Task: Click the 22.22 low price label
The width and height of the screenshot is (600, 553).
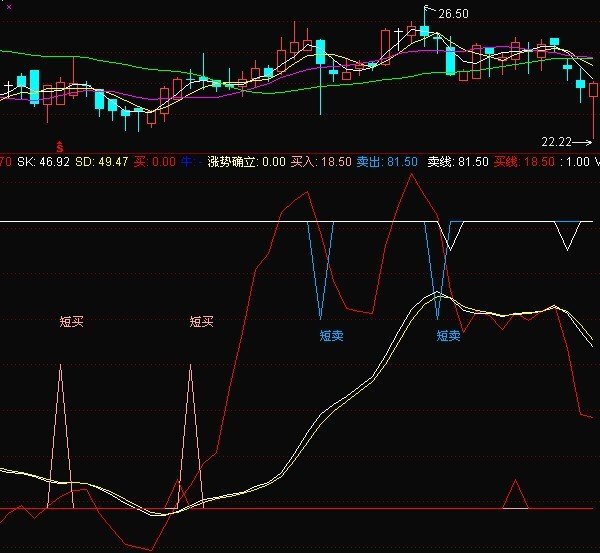Action: (x=556, y=142)
